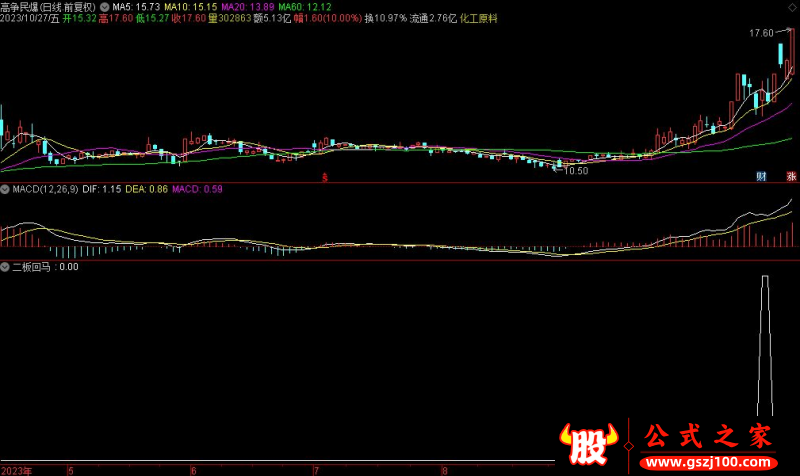Click the date 2023/10/27/五
Image resolution: width=800 pixels, height=476 pixels.
click(30, 18)
